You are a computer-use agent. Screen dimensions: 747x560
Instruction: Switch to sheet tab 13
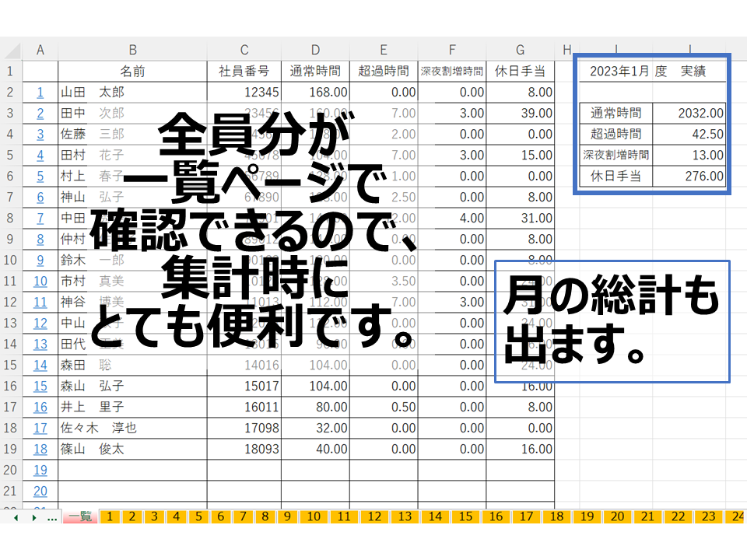click(405, 516)
